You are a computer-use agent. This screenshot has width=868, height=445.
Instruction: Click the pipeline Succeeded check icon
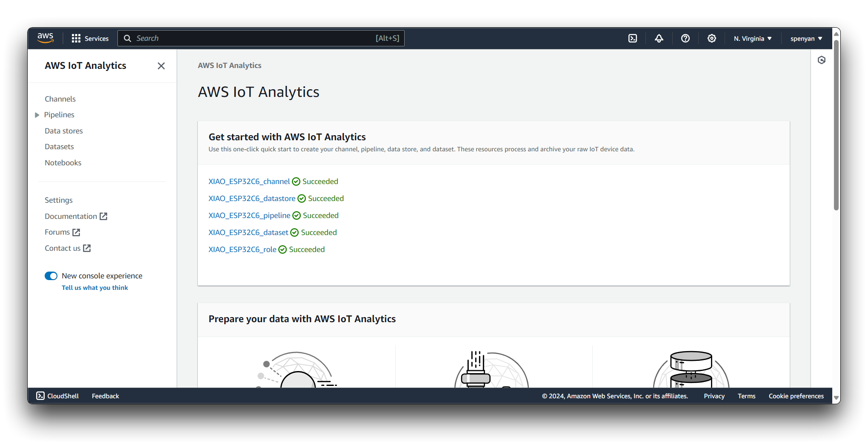pos(297,215)
